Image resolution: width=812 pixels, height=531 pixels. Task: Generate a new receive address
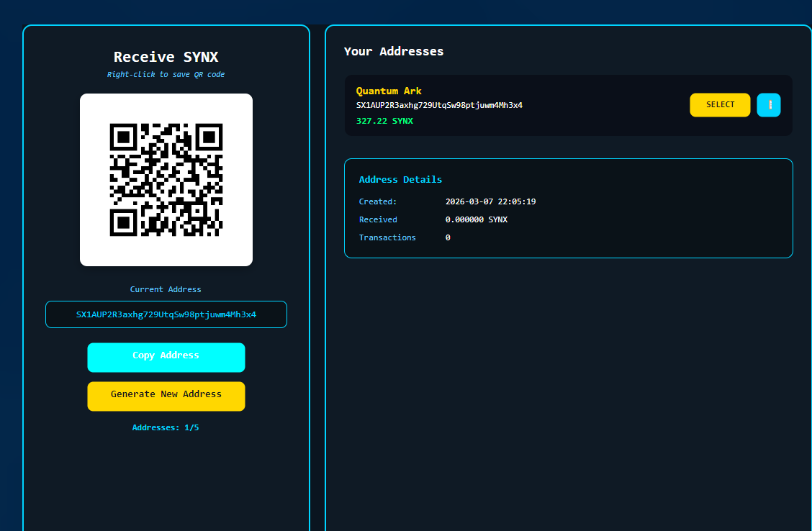tap(166, 396)
